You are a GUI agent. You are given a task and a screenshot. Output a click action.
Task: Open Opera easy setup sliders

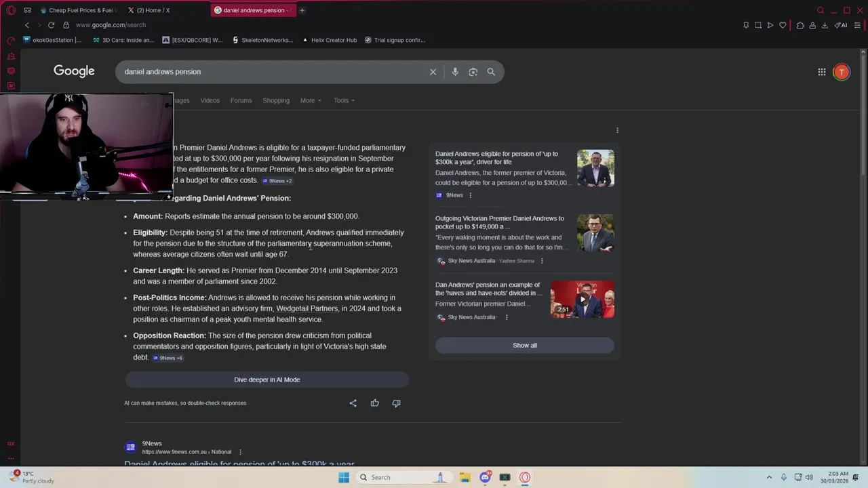tap(857, 25)
